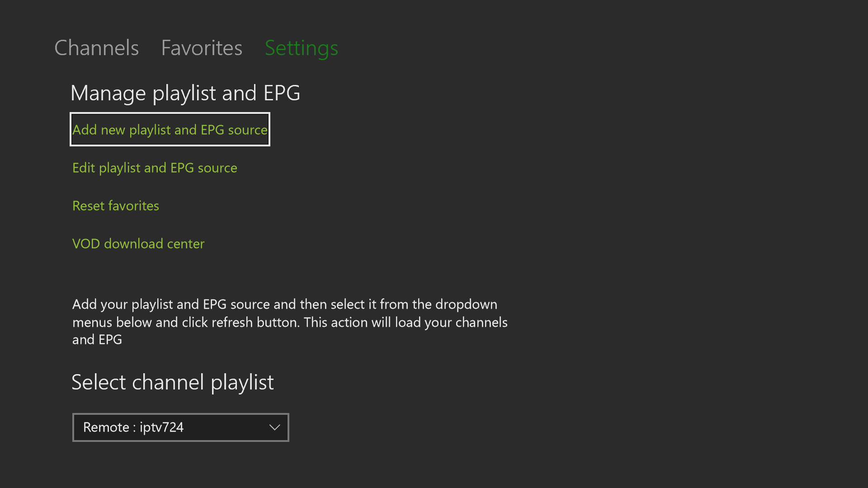Open the channel playlist selector box

click(x=180, y=427)
